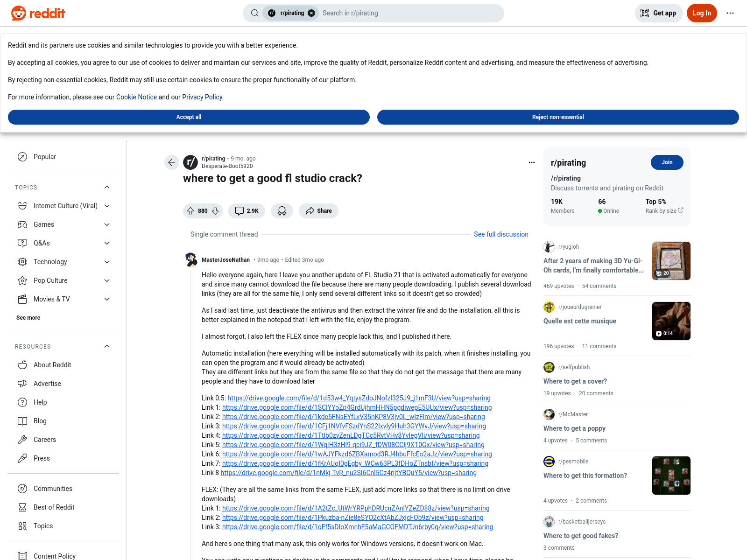The image size is (747, 560).
Task: Remove the r/pirating search filter chip
Action: [x=311, y=13]
